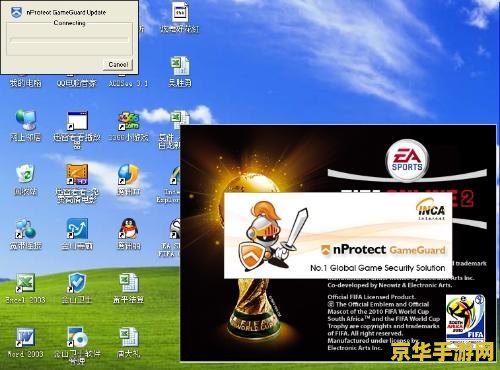Click the GameGuard knight mascot
Image resolution: width=500 pixels, height=370 pixels.
click(273, 237)
